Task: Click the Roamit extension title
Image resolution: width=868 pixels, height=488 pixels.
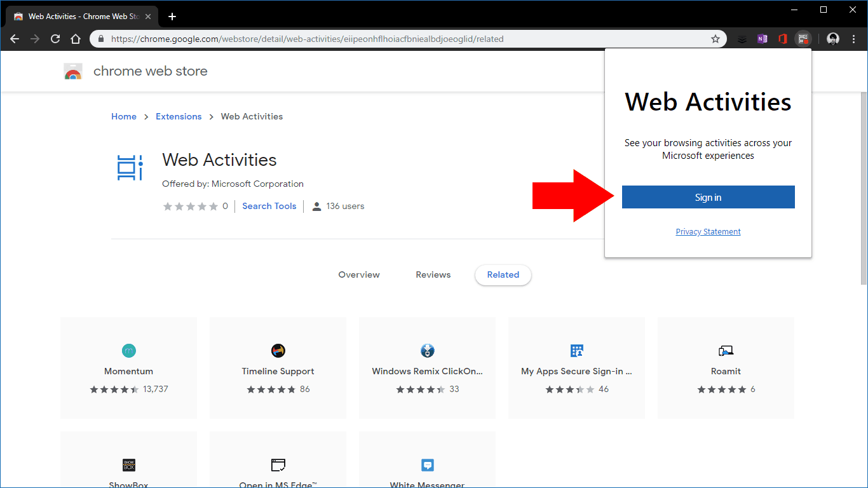Action: click(726, 371)
